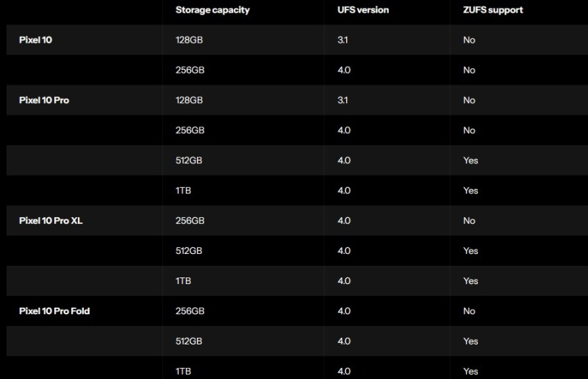Select the Pixel 10 Pro row label

pyautogui.click(x=44, y=100)
